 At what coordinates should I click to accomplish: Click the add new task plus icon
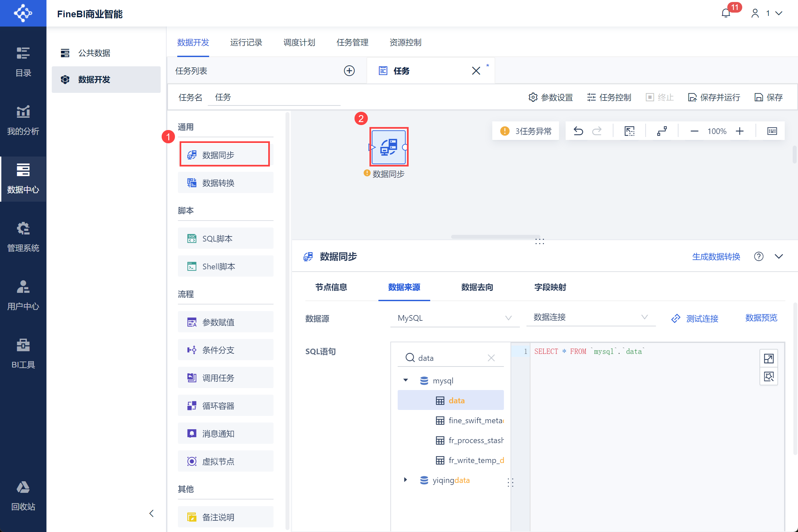click(349, 71)
